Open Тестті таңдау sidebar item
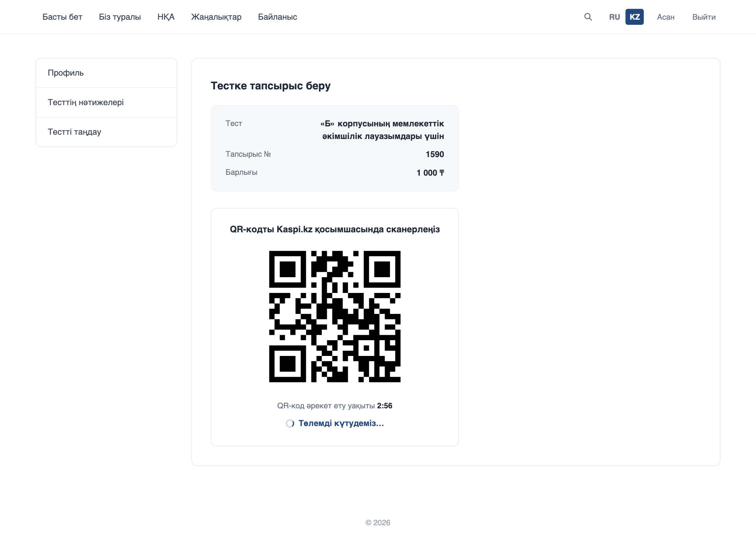This screenshot has height=541, width=756. tap(106, 132)
